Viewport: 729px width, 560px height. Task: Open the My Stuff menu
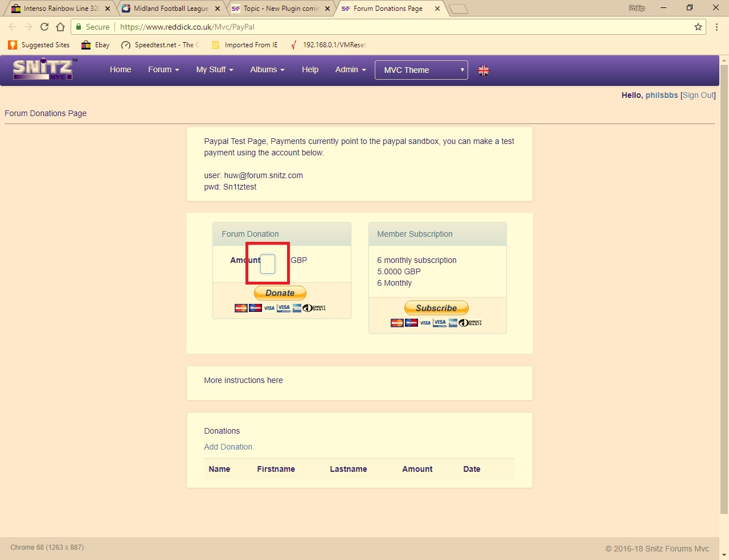[215, 69]
